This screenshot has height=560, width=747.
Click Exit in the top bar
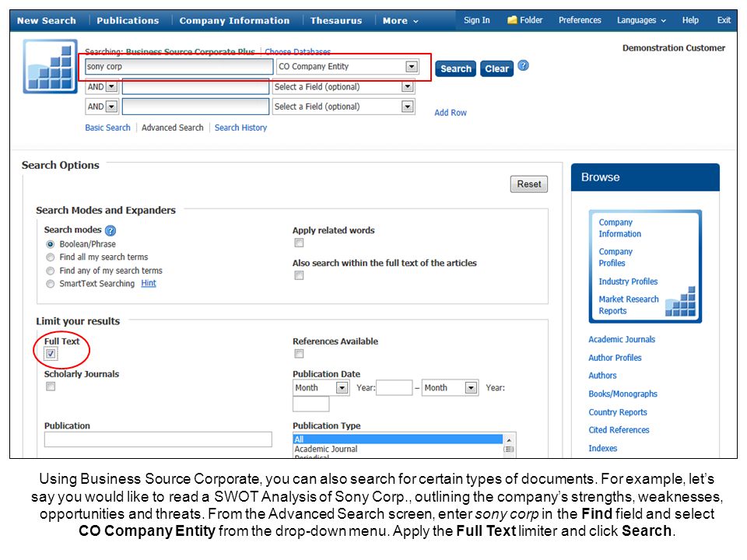724,20
